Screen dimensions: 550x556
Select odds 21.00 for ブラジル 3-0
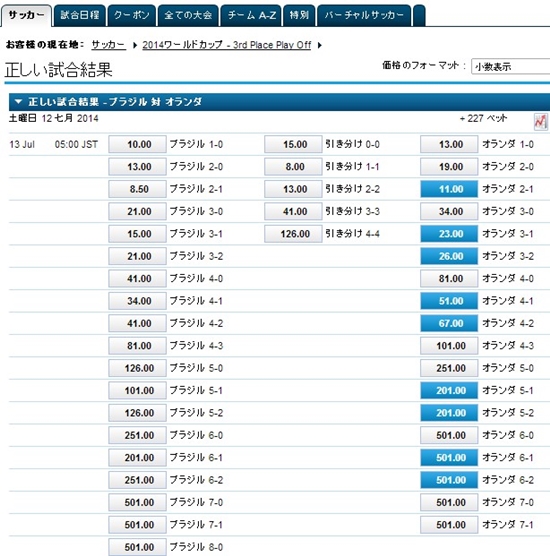point(138,211)
